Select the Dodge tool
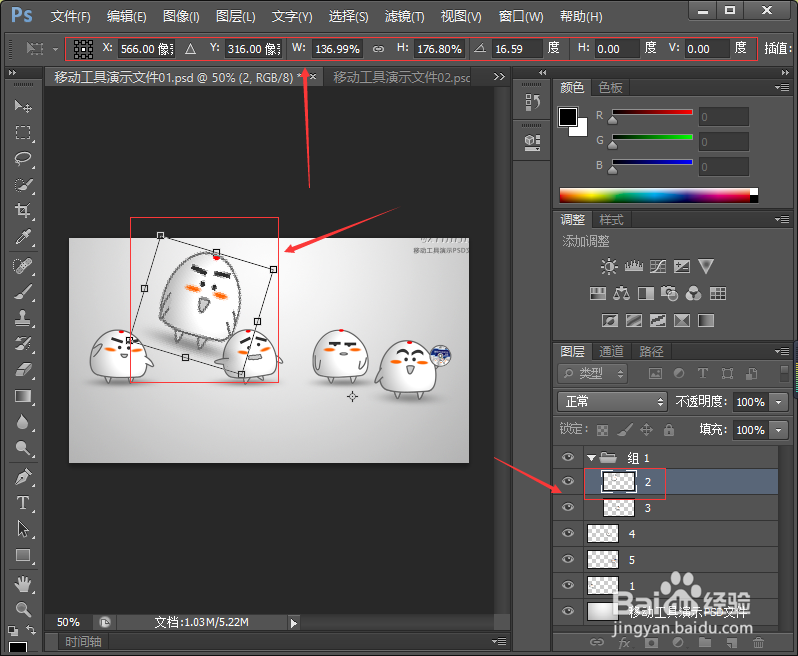Screen dimensions: 798x656 point(22,448)
